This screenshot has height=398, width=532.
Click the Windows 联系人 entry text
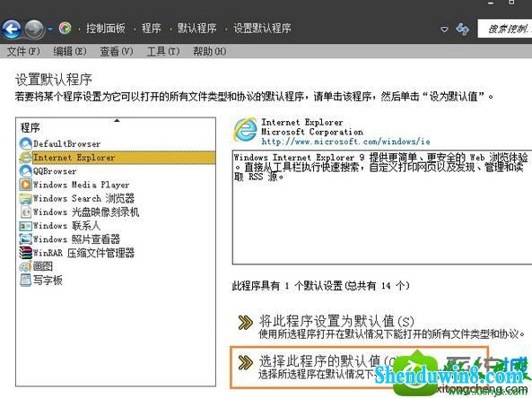click(67, 225)
